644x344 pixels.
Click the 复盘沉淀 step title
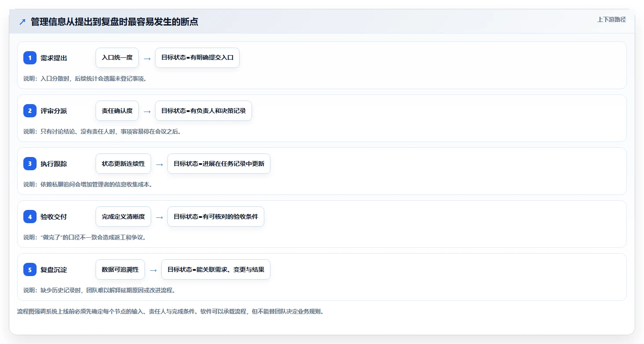coord(54,269)
